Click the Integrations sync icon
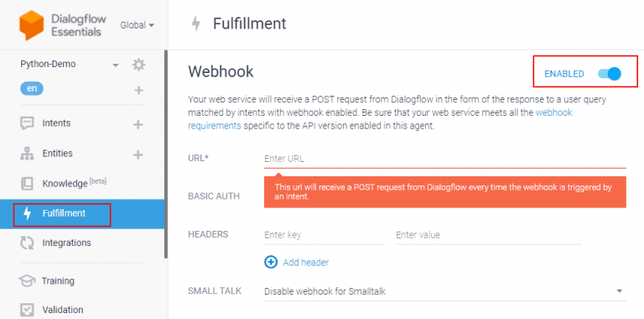The height and width of the screenshot is (319, 644). click(27, 243)
